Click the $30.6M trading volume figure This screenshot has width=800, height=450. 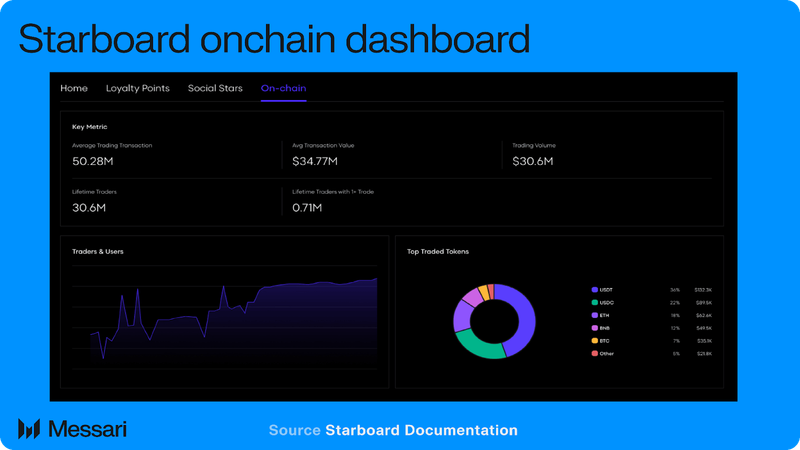(x=533, y=161)
